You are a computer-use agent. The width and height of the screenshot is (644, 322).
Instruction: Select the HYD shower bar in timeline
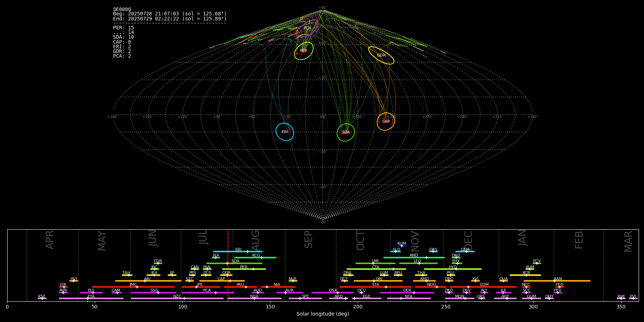pos(453,269)
